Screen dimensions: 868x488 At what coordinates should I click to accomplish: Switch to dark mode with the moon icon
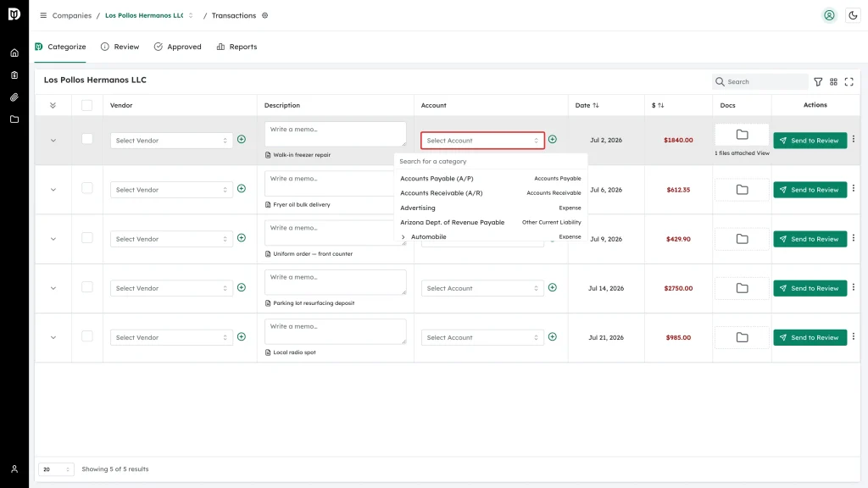tap(853, 15)
